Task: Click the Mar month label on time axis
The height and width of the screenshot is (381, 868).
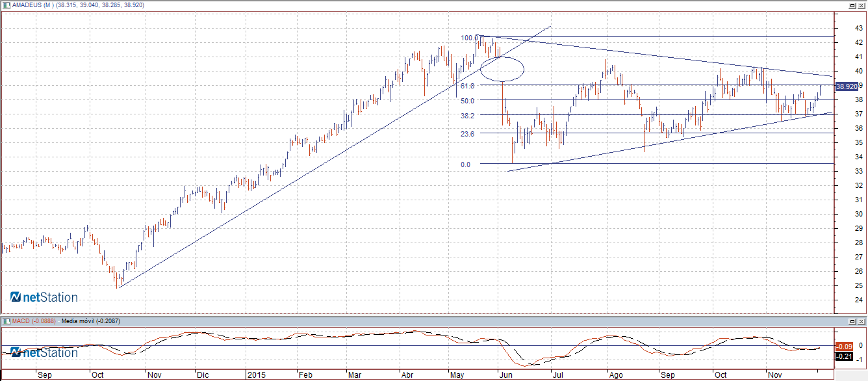Action: click(354, 375)
